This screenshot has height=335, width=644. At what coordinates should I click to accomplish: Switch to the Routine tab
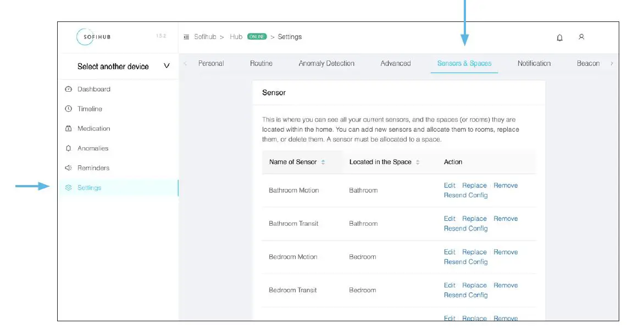click(x=261, y=64)
